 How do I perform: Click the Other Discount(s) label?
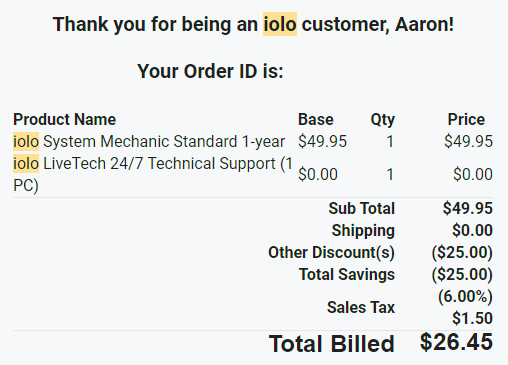(x=331, y=252)
